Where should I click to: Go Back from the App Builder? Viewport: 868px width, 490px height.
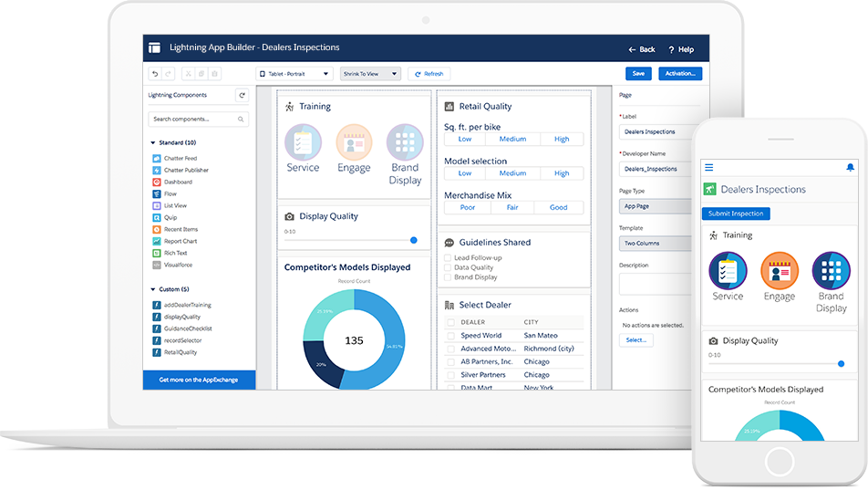click(x=642, y=50)
